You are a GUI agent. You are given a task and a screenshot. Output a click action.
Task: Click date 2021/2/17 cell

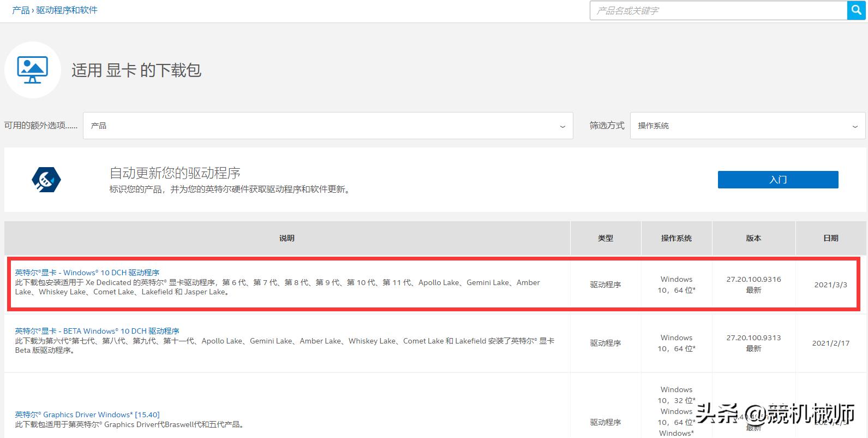[831, 343]
